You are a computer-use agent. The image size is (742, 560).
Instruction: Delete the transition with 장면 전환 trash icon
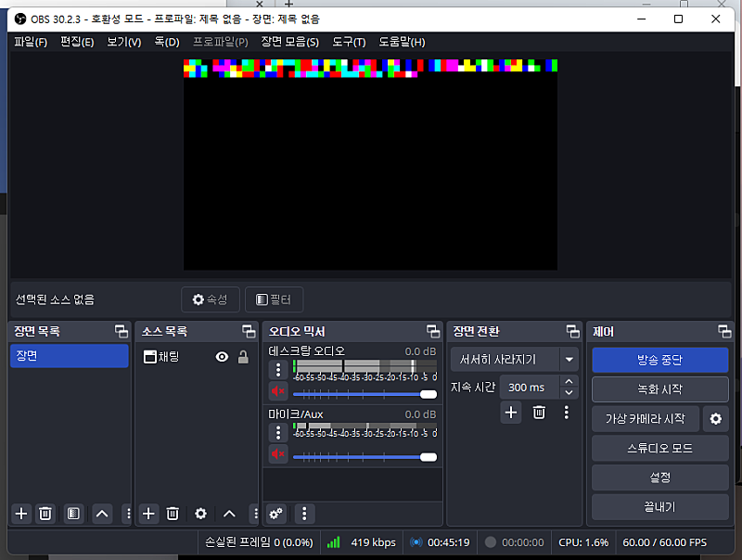tap(539, 413)
